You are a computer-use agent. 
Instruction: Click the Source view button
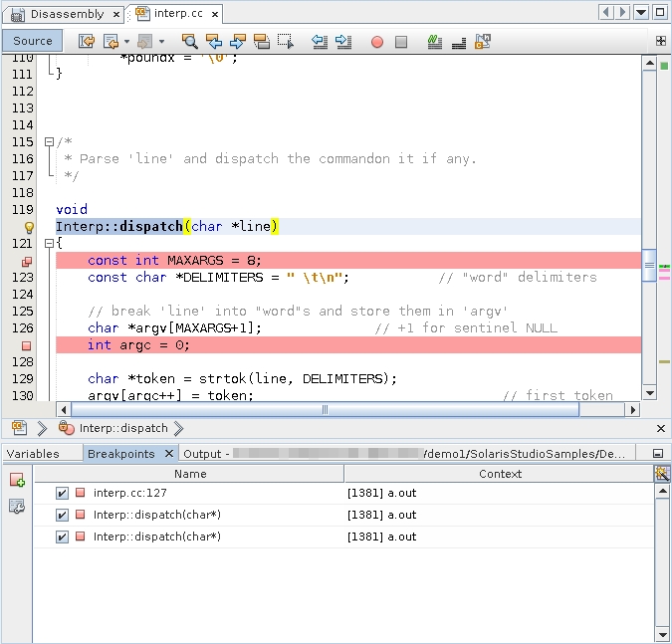[x=32, y=41]
